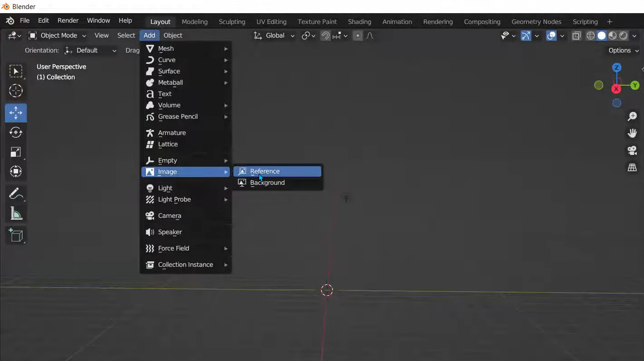Viewport: 644px width, 361px height.
Task: Toggle the camera view icon
Action: 632,150
